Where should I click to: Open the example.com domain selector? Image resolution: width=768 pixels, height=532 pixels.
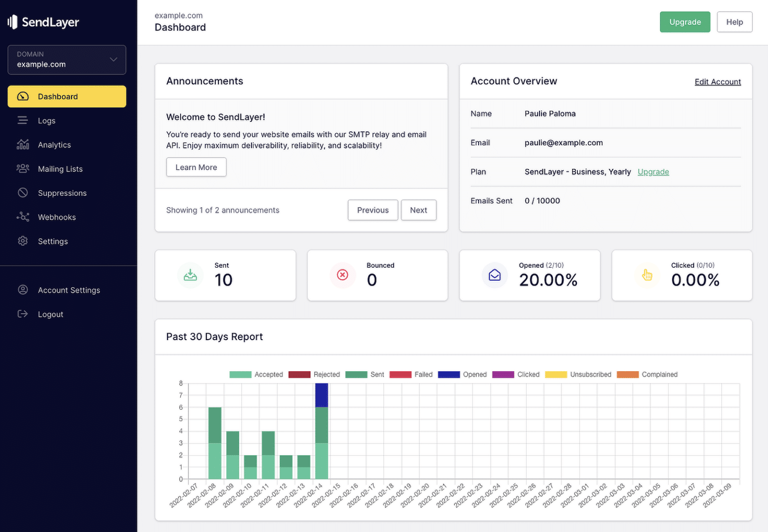(x=66, y=59)
